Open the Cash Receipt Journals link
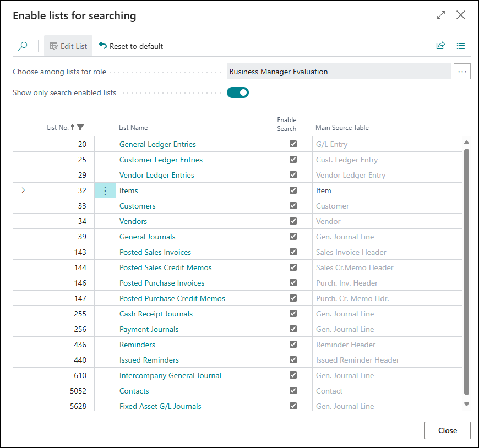479x448 pixels. pyautogui.click(x=156, y=314)
